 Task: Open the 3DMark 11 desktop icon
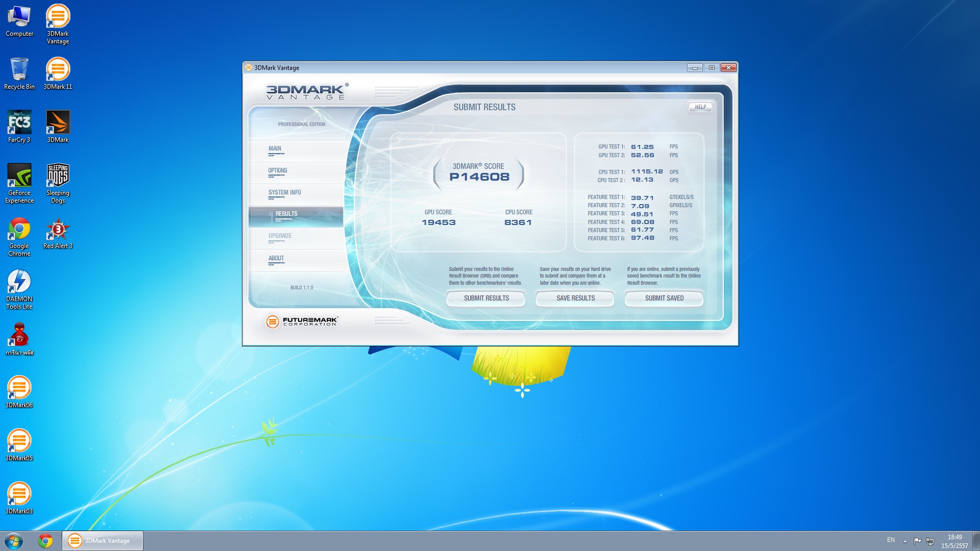point(58,70)
